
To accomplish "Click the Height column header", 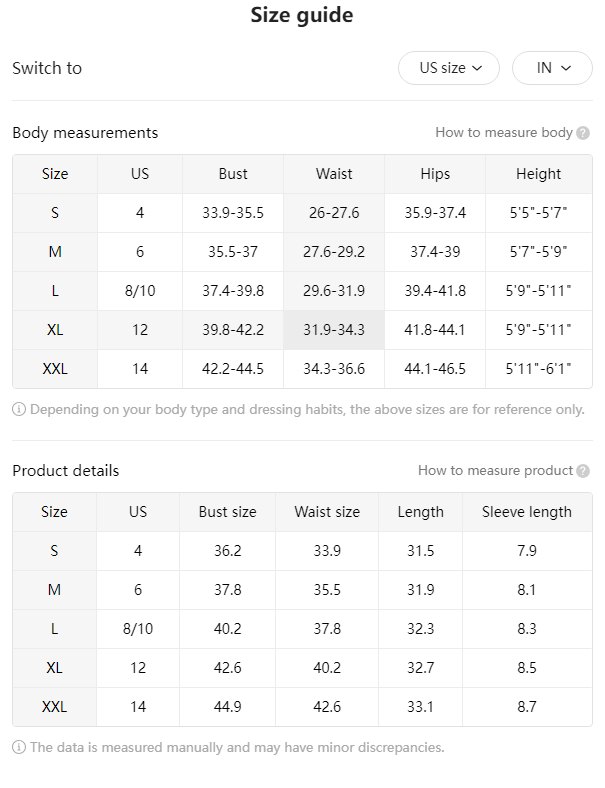I will pyautogui.click(x=539, y=174).
